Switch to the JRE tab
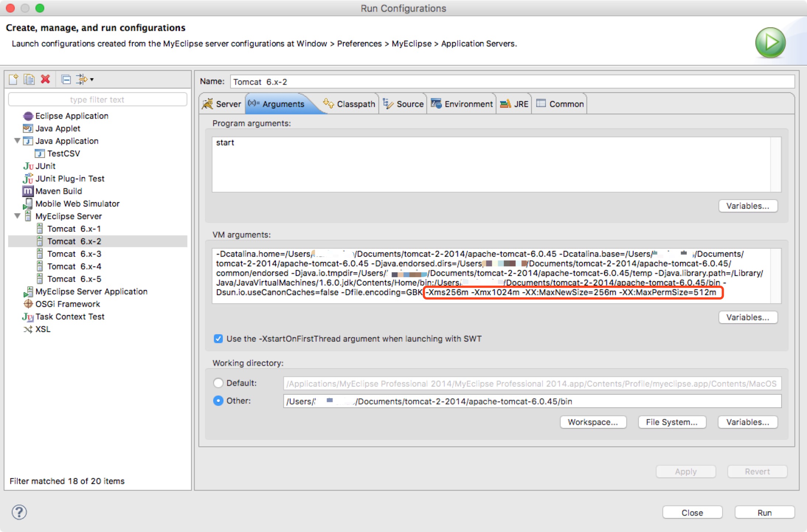 tap(514, 104)
